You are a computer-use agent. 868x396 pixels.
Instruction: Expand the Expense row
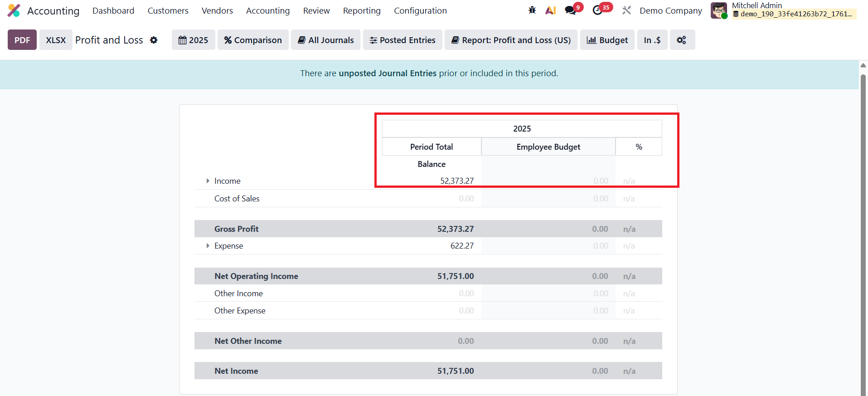(208, 246)
